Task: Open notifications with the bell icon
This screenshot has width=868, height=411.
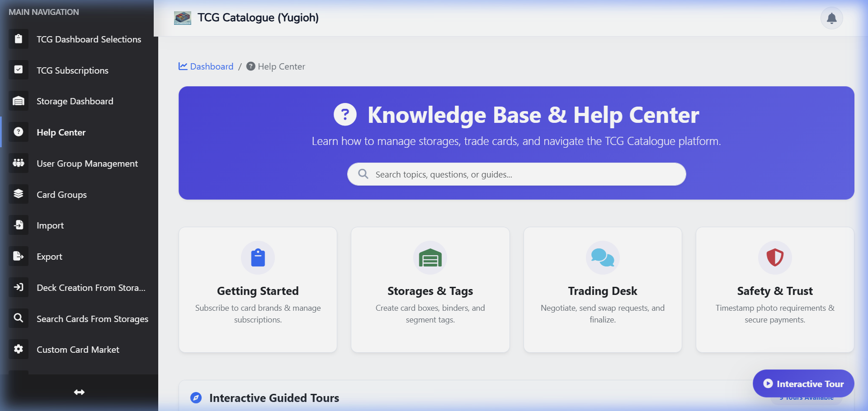Action: pos(831,18)
